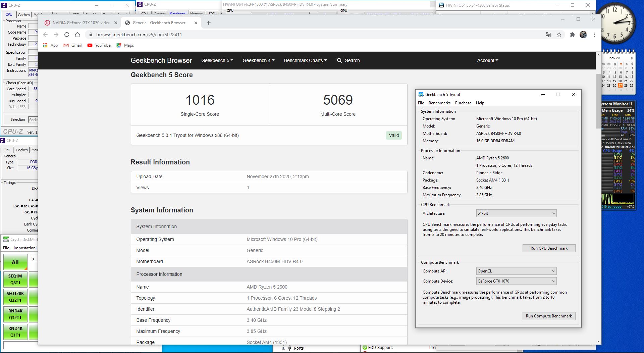Expand the Ports tree node

284,348
